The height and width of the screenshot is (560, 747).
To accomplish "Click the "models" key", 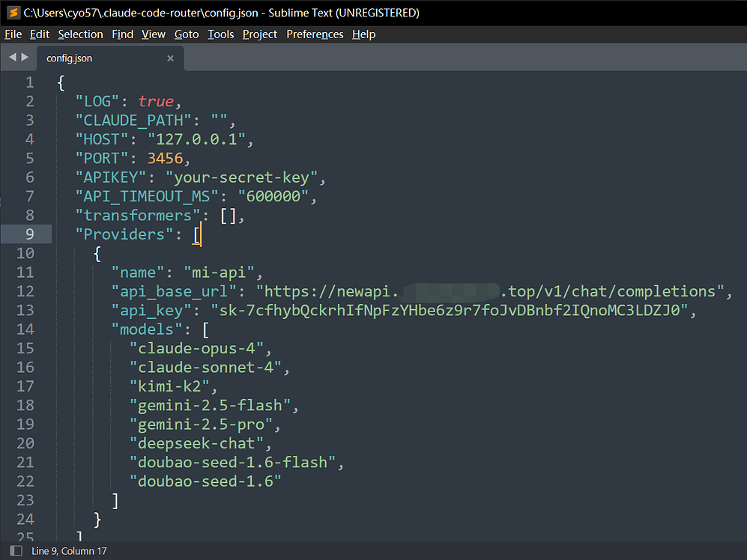I will [x=147, y=329].
